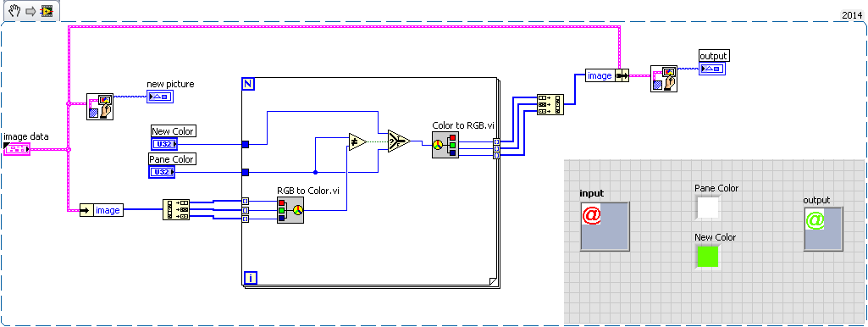Select the new picture indicator terminal
The height and width of the screenshot is (327, 868).
click(160, 97)
